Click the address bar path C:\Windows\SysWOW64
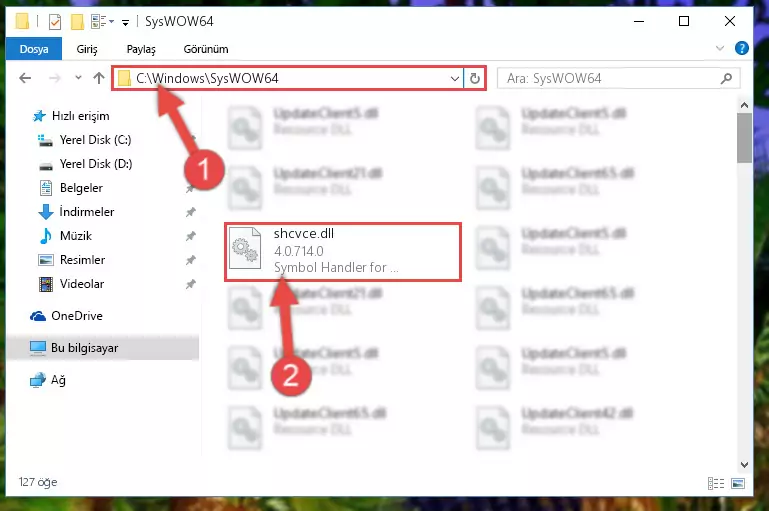769x511 pixels. click(x=207, y=78)
